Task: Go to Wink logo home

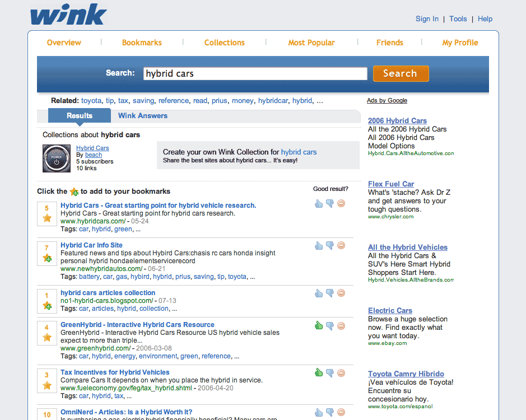Action: pos(68,15)
